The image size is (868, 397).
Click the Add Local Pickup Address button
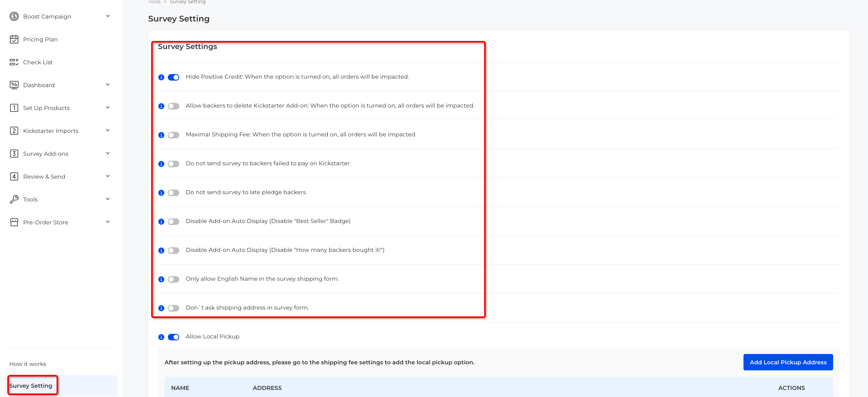pos(788,362)
